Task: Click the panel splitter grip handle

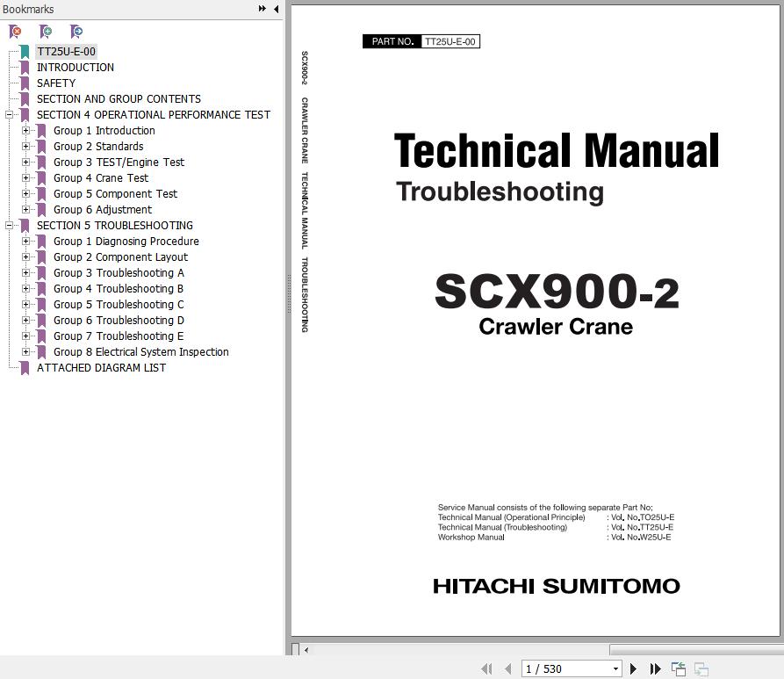Action: [289, 294]
